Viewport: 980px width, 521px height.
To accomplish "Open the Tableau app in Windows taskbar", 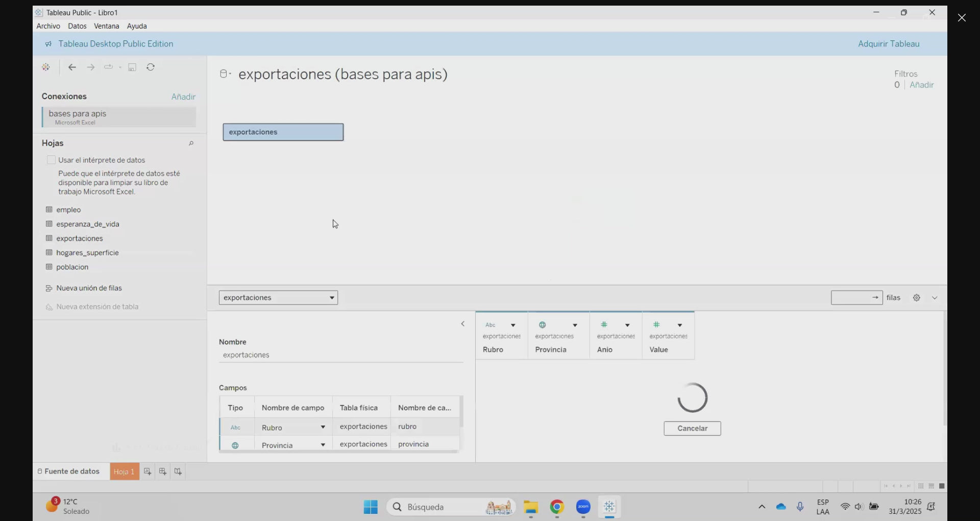I will click(609, 507).
